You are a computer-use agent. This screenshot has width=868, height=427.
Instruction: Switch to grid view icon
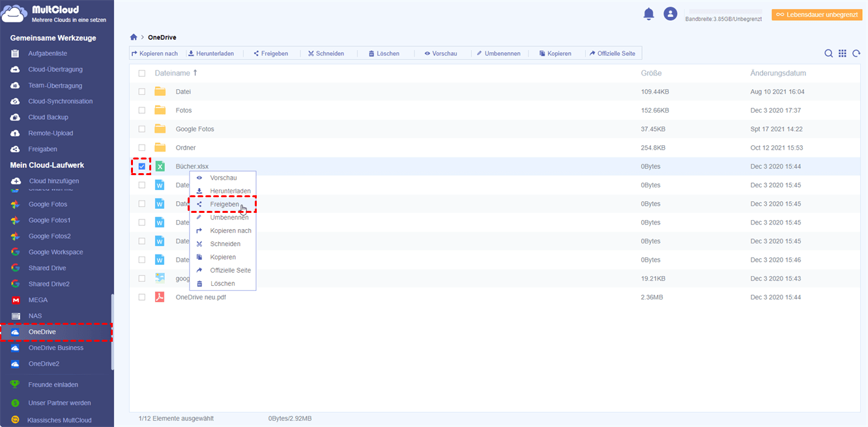point(843,53)
